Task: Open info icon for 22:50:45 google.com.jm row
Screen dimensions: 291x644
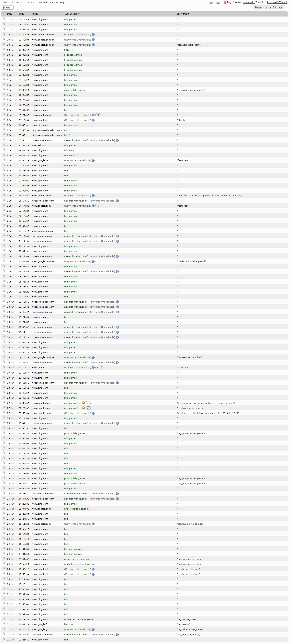Action: pyautogui.click(x=93, y=35)
